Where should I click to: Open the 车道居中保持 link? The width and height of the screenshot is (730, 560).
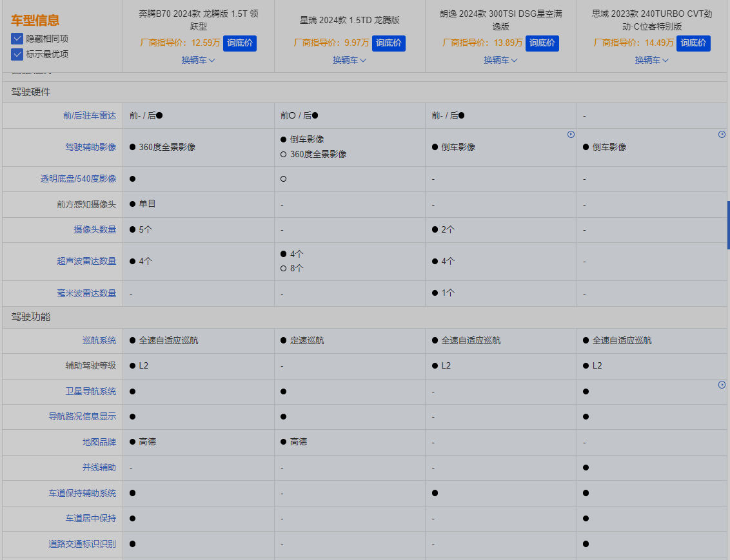click(91, 518)
